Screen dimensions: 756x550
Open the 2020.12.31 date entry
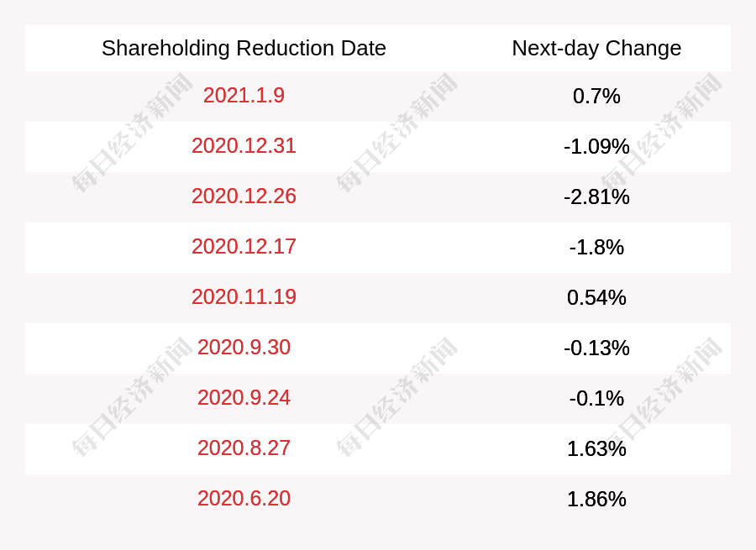point(244,146)
